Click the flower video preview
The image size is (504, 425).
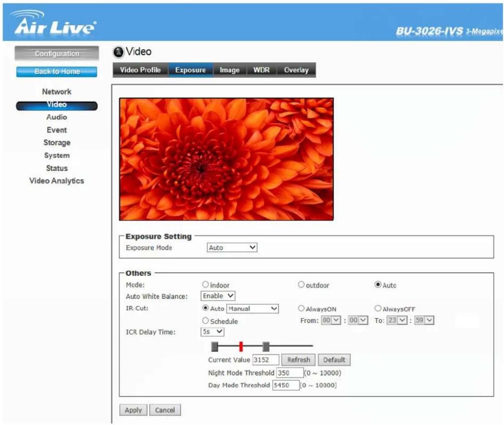(226, 159)
